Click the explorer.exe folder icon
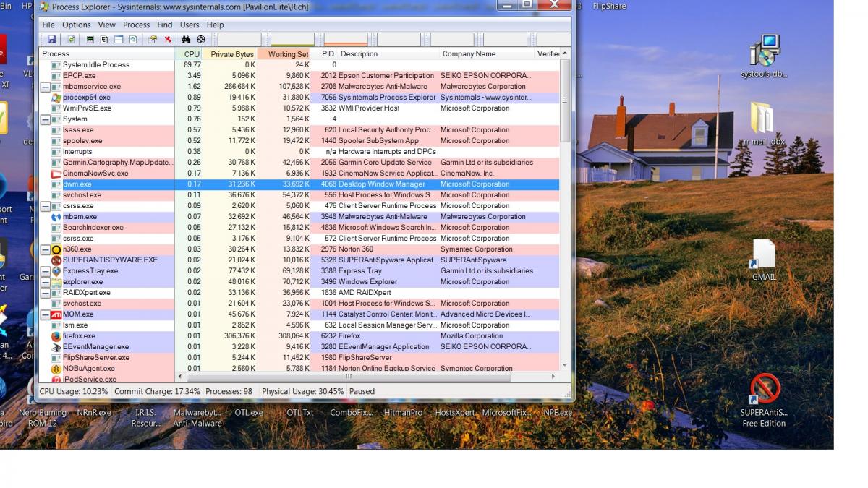The image size is (868, 488). (56, 282)
